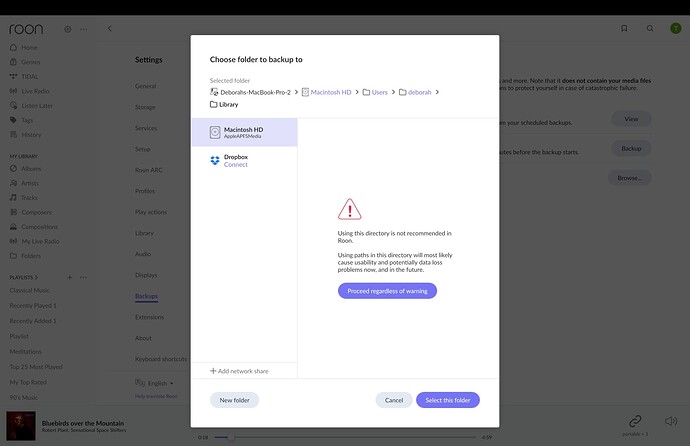
Task: Navigate to Macintosh HD in breadcrumb
Action: point(327,92)
